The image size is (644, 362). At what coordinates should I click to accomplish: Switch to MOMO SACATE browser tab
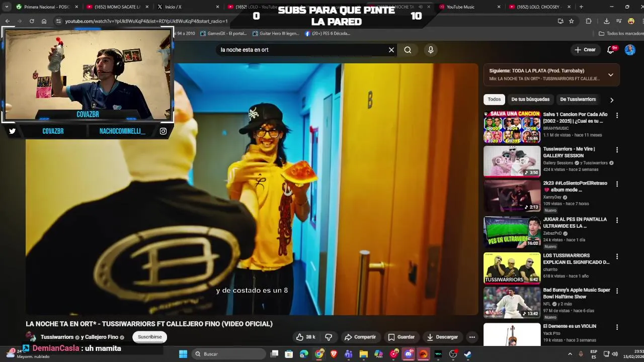click(x=117, y=7)
